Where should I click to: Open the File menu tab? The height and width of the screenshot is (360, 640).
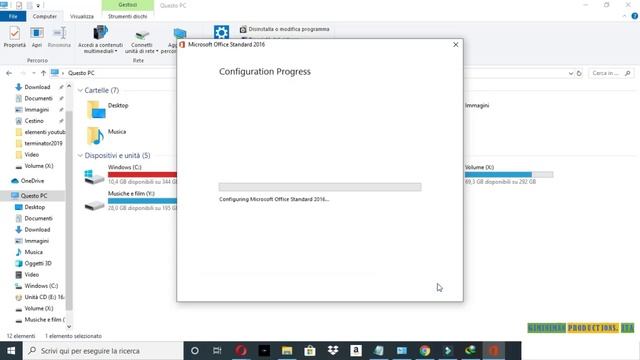[x=13, y=16]
